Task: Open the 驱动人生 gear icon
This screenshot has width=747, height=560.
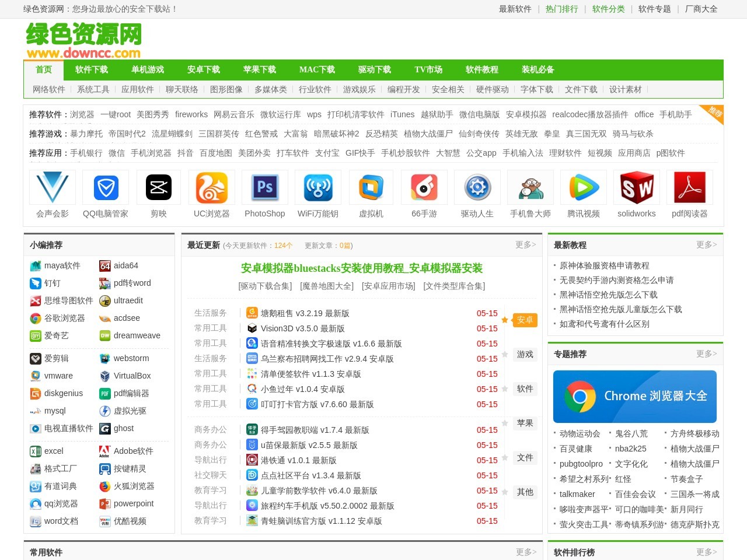Action: coord(477,188)
